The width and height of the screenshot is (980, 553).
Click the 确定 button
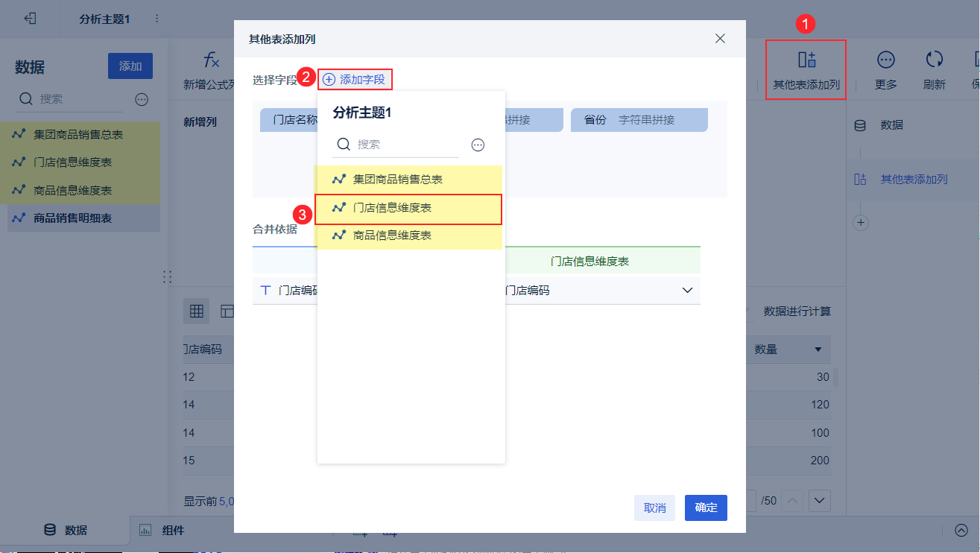pyautogui.click(x=706, y=508)
